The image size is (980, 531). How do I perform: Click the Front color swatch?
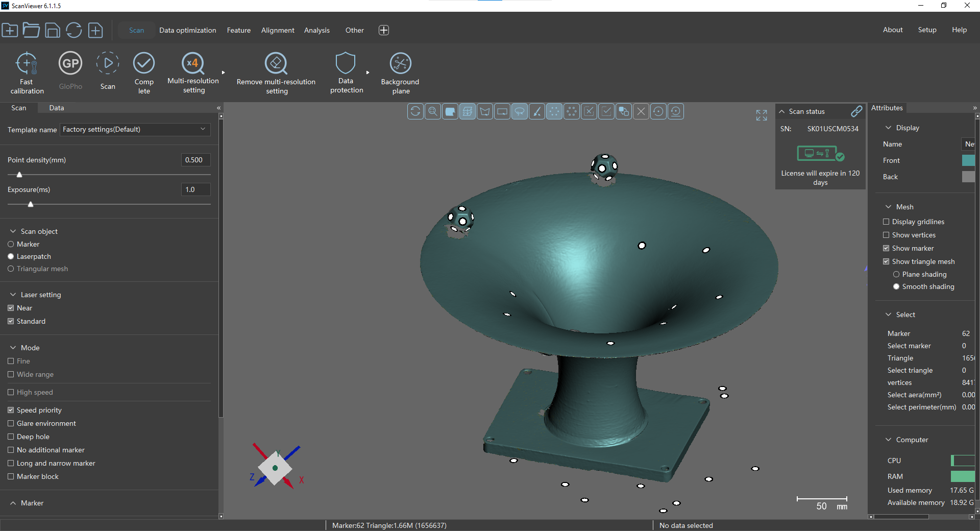(x=968, y=160)
